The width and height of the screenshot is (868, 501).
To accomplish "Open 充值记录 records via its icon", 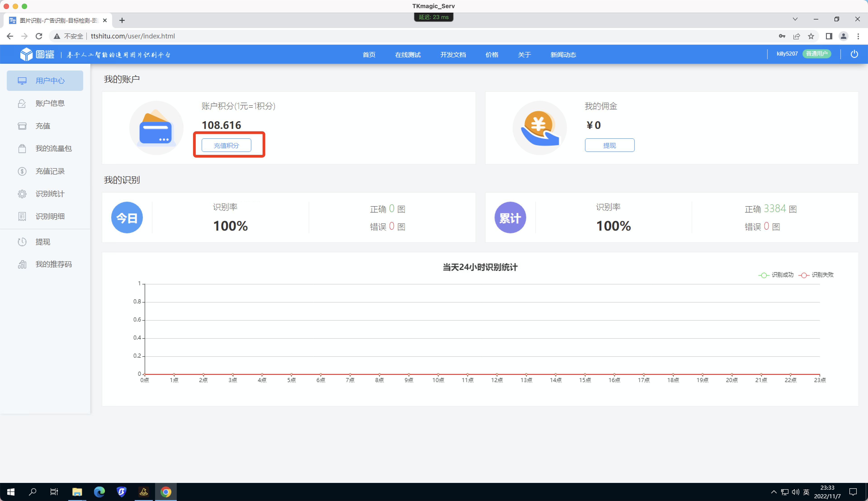I will pyautogui.click(x=22, y=171).
